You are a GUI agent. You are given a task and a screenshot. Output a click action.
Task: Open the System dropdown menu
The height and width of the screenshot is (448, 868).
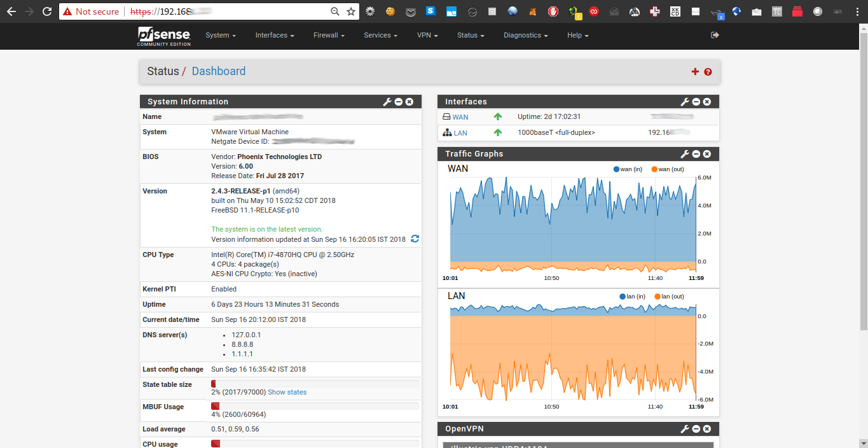coord(221,36)
